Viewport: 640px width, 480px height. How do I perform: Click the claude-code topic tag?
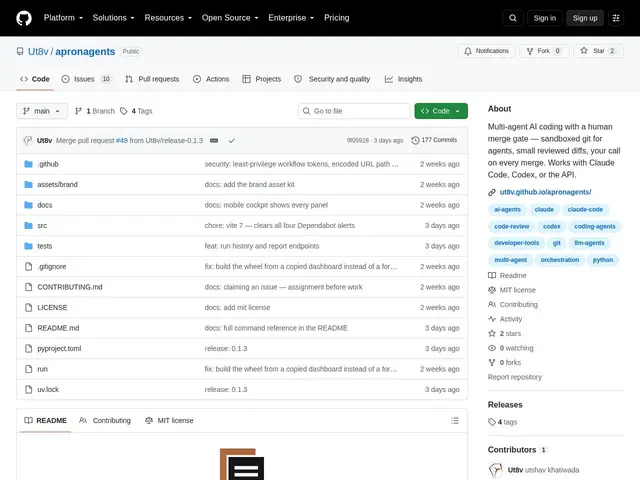click(x=585, y=210)
